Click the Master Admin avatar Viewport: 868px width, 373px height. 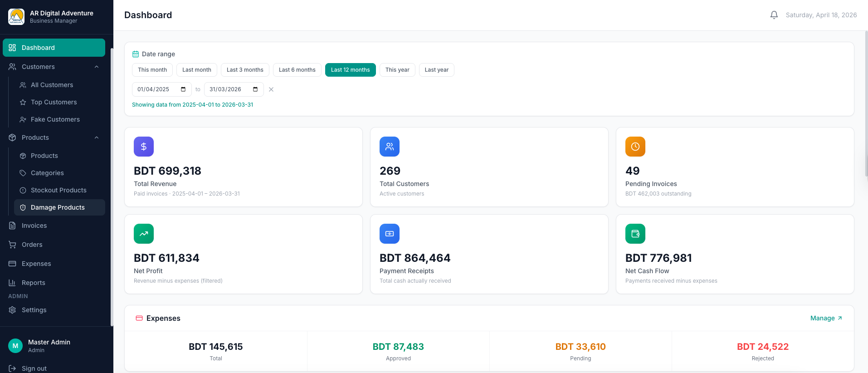point(15,346)
